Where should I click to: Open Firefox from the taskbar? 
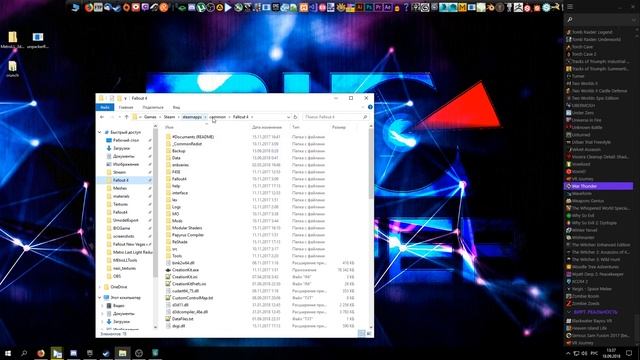[x=41, y=353]
